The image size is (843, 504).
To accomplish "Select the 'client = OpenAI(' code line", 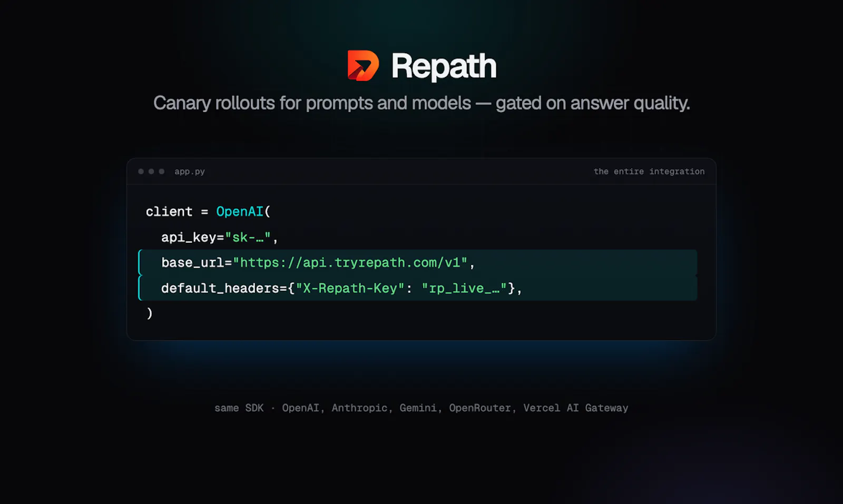I will pyautogui.click(x=208, y=212).
